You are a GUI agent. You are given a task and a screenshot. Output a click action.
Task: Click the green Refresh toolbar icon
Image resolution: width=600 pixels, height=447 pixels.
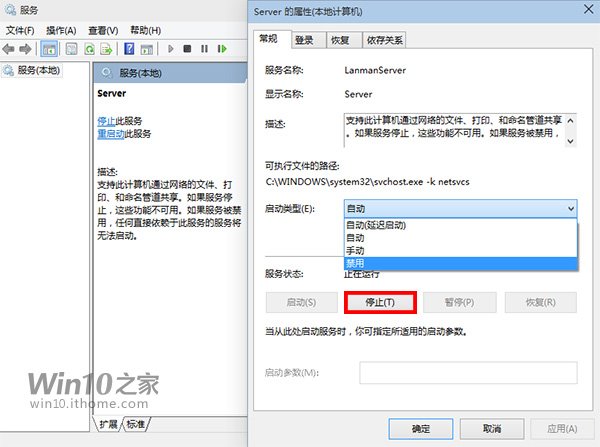coord(90,49)
